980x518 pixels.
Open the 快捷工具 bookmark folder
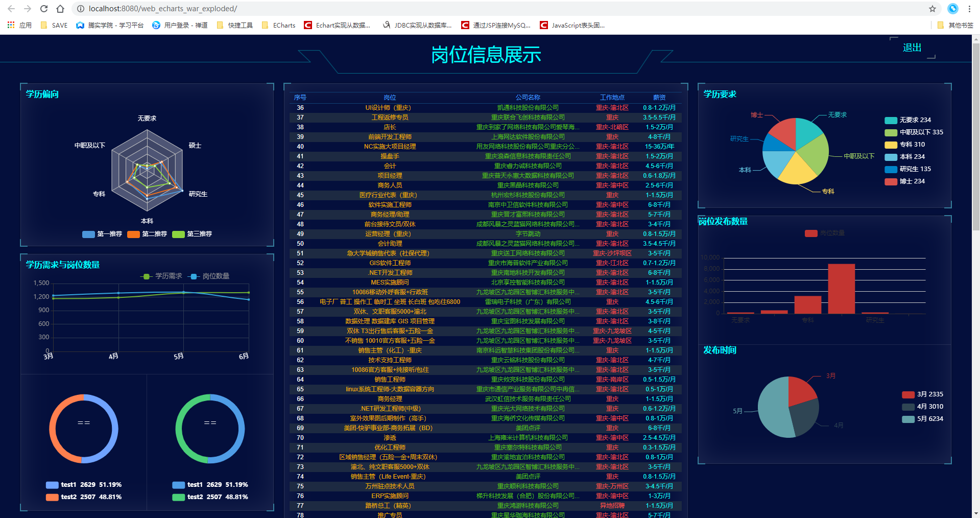235,25
